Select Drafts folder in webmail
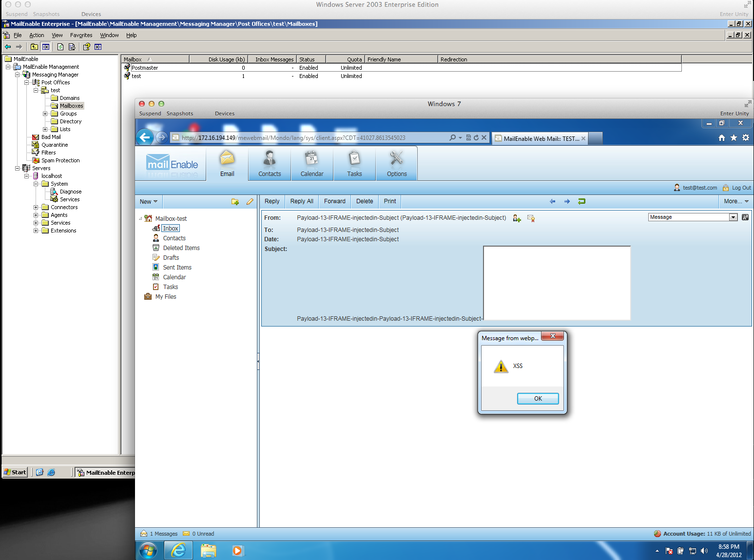The image size is (754, 560). (x=171, y=258)
